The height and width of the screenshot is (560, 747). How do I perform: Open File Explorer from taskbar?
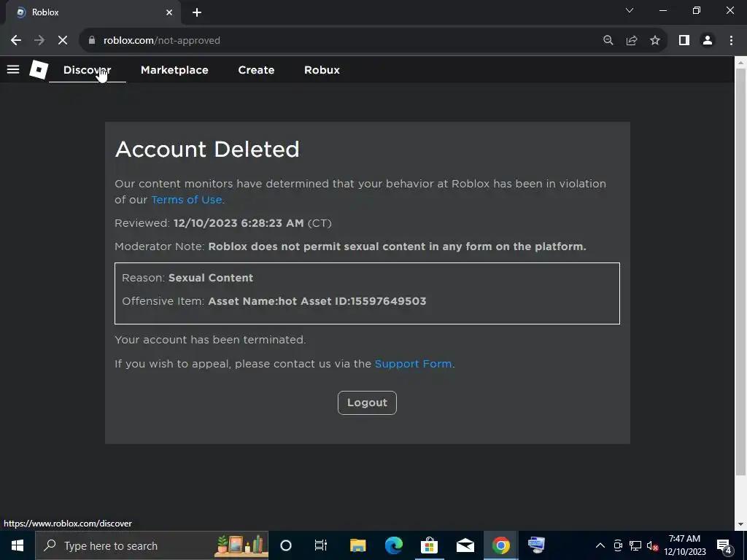[x=357, y=545]
